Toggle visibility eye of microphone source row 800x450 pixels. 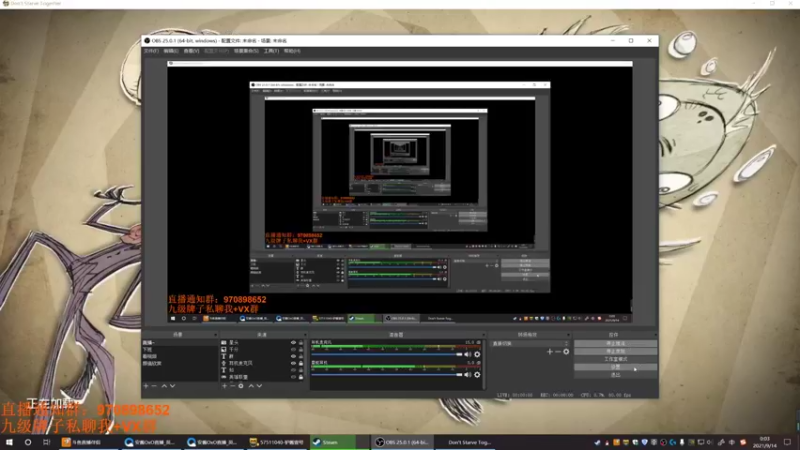[x=293, y=363]
